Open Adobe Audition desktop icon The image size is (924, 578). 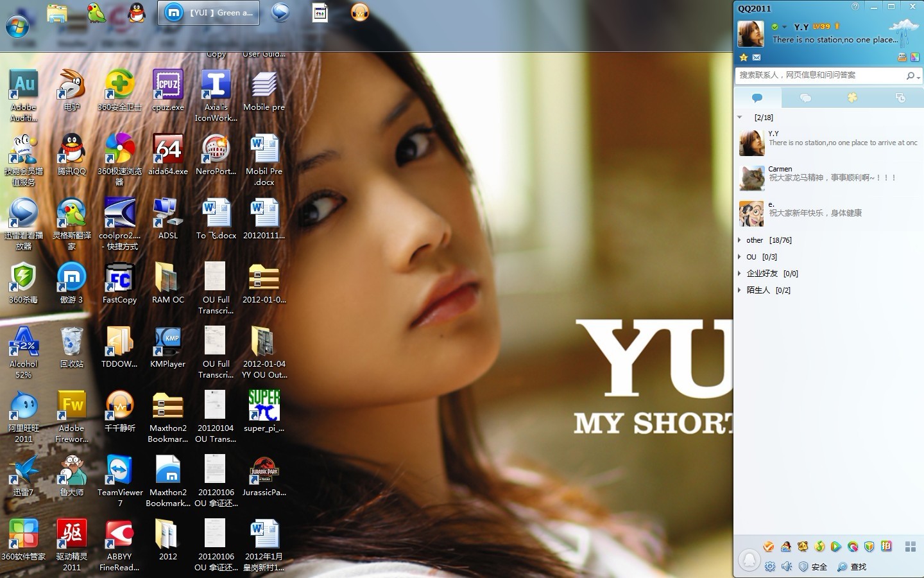coord(24,96)
